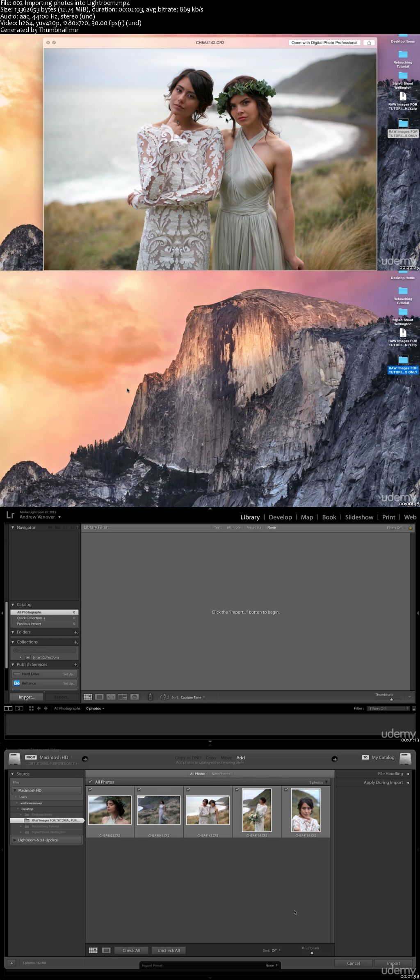Collapse the Navigator panel
This screenshot has width=420, height=980.
13,528
